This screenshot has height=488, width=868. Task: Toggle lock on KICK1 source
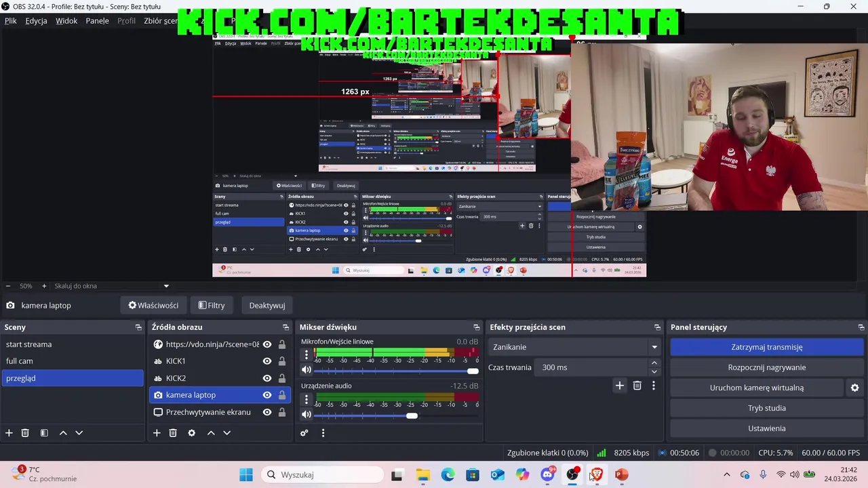click(282, 361)
